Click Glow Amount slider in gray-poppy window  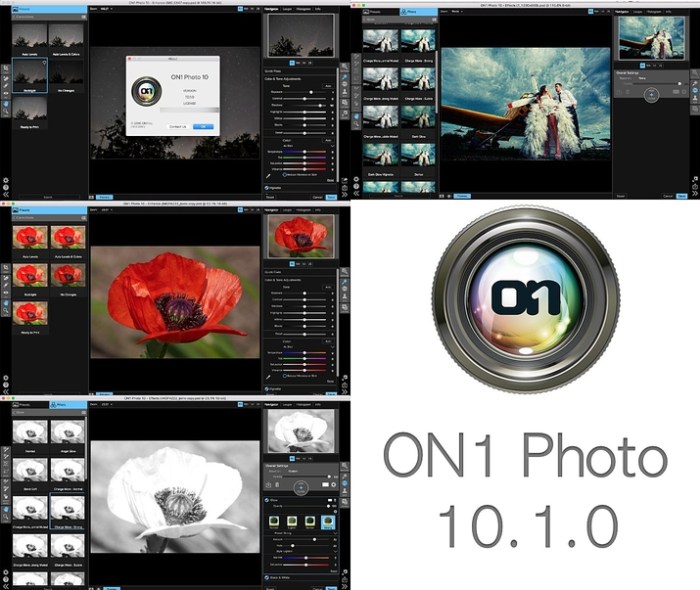tap(305, 539)
